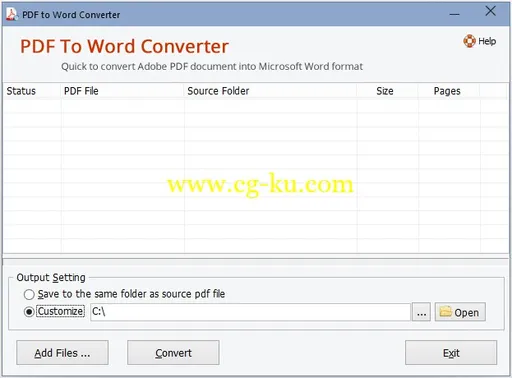
Task: Open the output folder with Open button
Action: point(460,312)
